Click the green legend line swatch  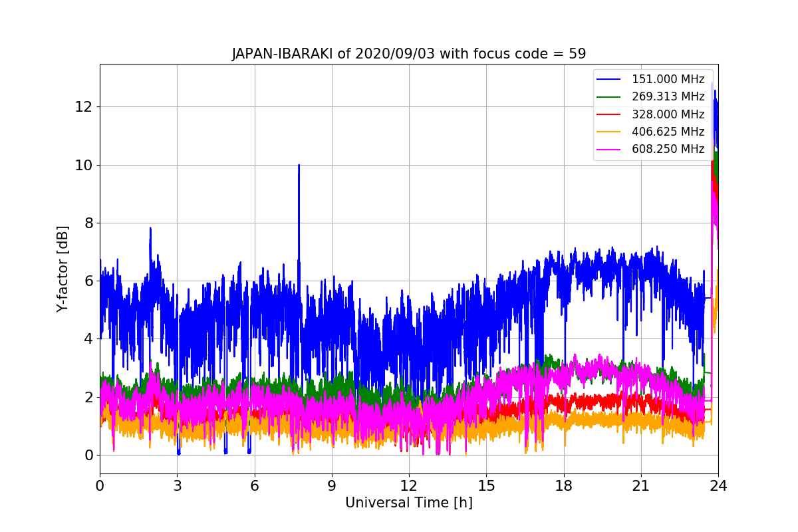(x=609, y=97)
